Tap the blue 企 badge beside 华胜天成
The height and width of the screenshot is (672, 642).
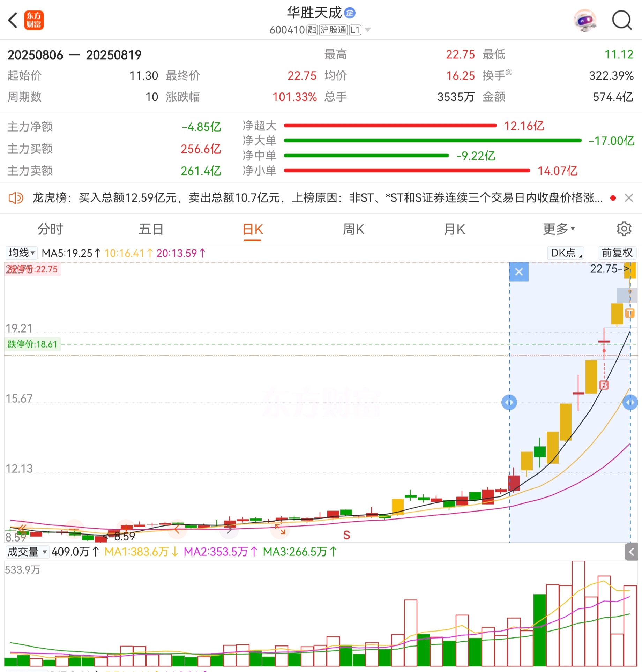click(350, 13)
